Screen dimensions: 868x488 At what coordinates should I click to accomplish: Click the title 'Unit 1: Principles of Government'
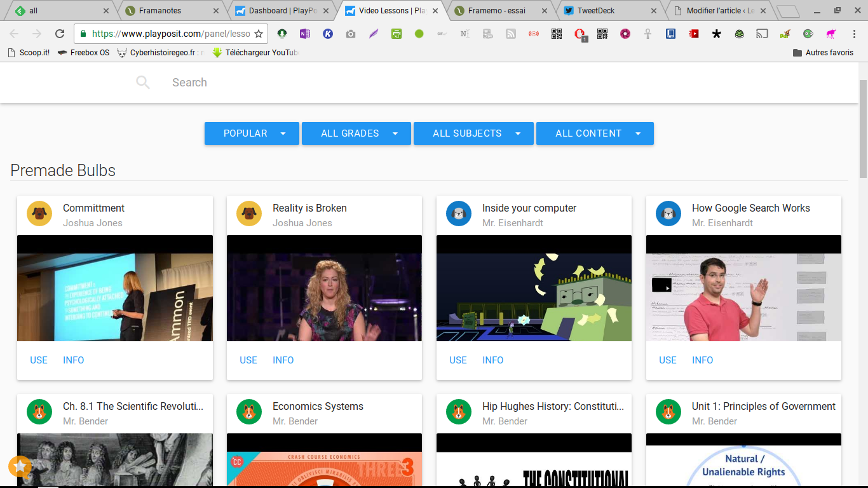764,407
